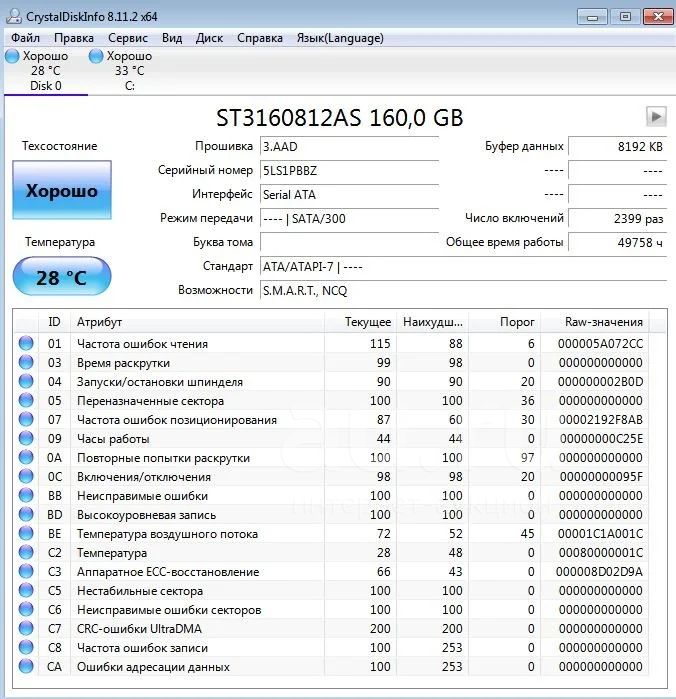The width and height of the screenshot is (676, 699).
Task: Open the Справка menu
Action: 260,38
